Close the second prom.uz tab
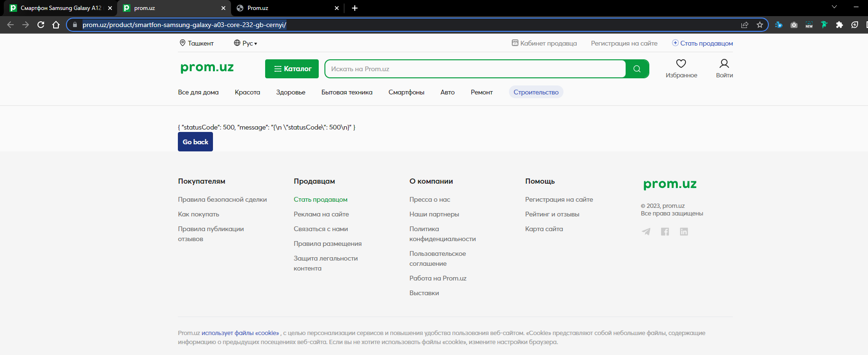868x355 pixels. pos(223,8)
